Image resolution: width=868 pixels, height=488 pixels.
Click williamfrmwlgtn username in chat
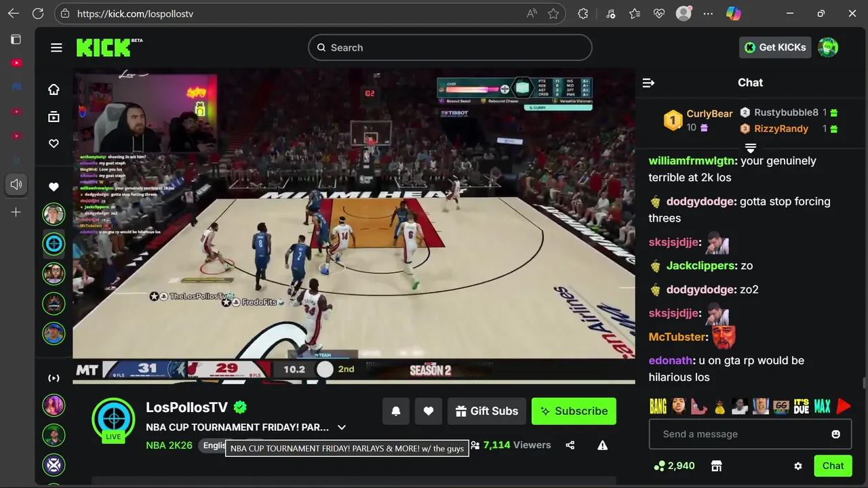[692, 161]
